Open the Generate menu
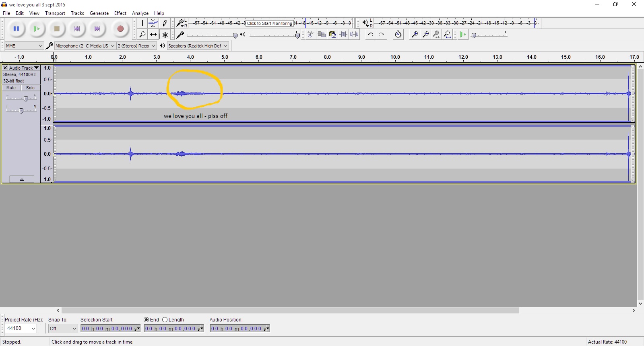Viewport: 644px width, 346px height. pos(99,13)
